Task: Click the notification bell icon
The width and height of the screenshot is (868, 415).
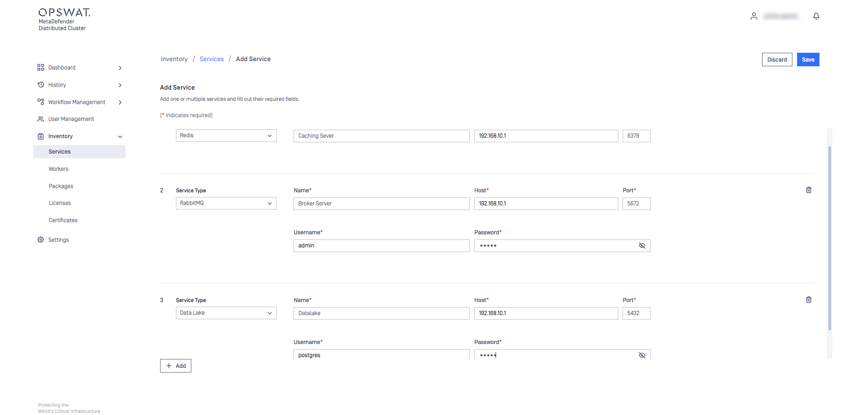Action: coord(816,16)
